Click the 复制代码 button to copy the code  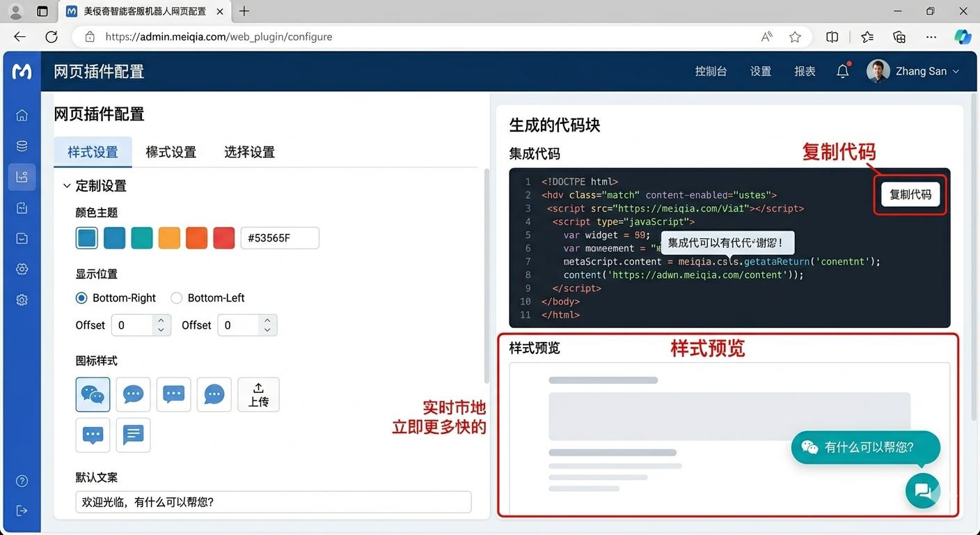point(910,195)
